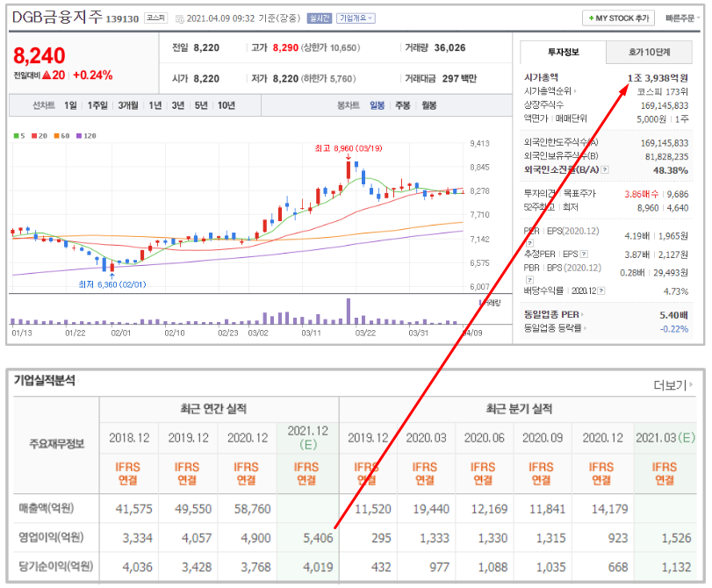Click the 영업이익 2021.12 estimate 5,406
The height and width of the screenshot is (588, 712).
pos(318,538)
